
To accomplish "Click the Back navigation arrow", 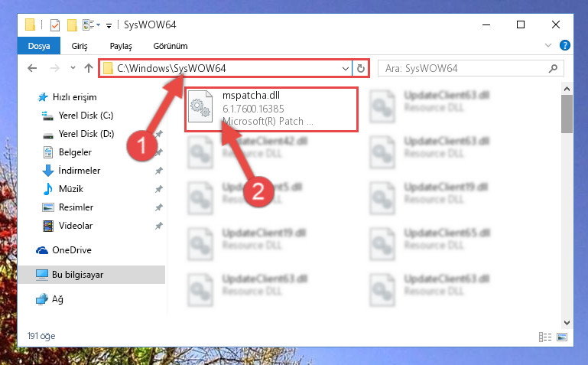I will point(32,68).
